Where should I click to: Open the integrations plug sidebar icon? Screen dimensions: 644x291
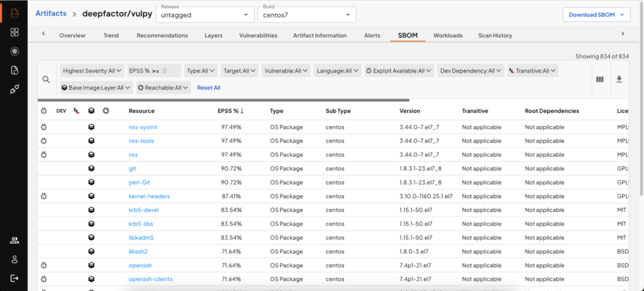tap(14, 89)
